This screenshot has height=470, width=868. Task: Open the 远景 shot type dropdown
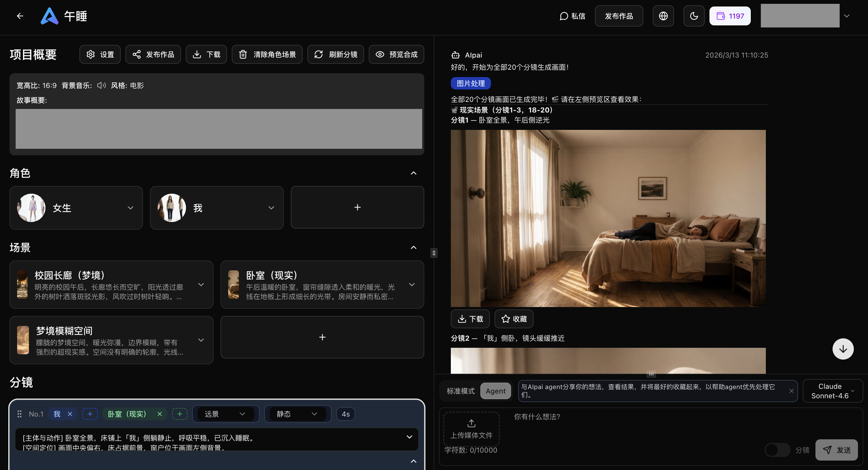[x=225, y=414]
